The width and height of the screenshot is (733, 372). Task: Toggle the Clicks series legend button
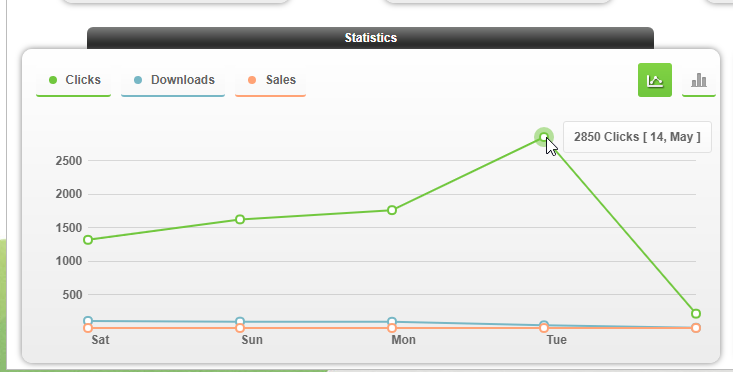(73, 80)
